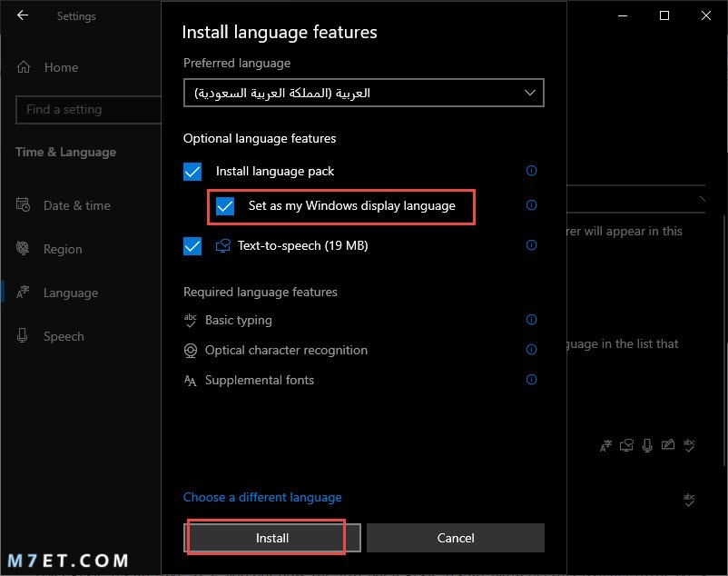Show info for Basic typing
The height and width of the screenshot is (576, 728).
coord(532,320)
